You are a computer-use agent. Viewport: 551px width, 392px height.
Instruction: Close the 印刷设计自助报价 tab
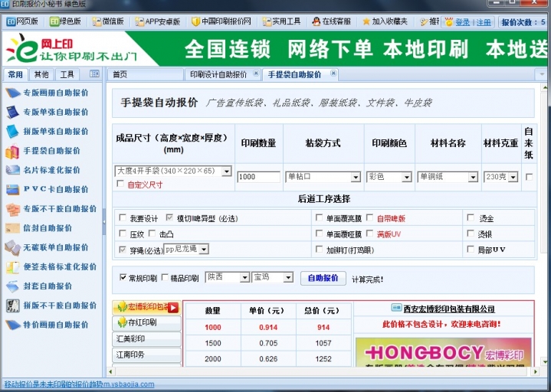[256, 73]
